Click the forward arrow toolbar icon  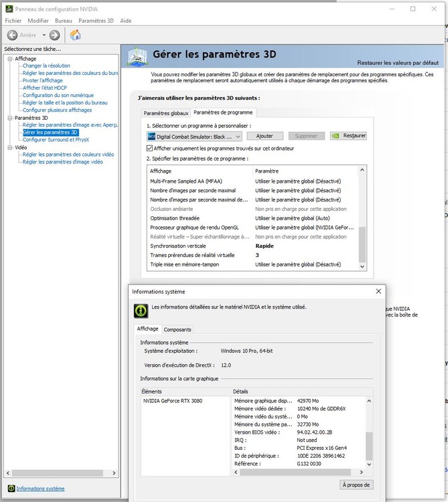55,35
